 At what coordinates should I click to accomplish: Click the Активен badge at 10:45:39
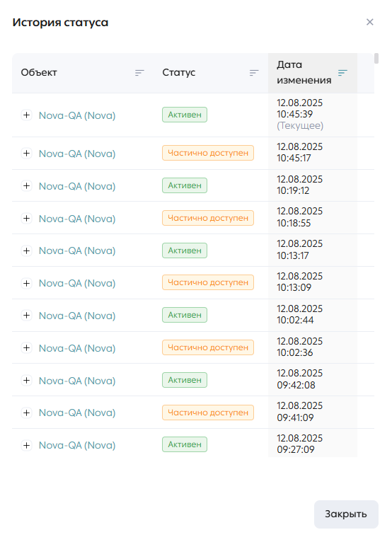[185, 115]
